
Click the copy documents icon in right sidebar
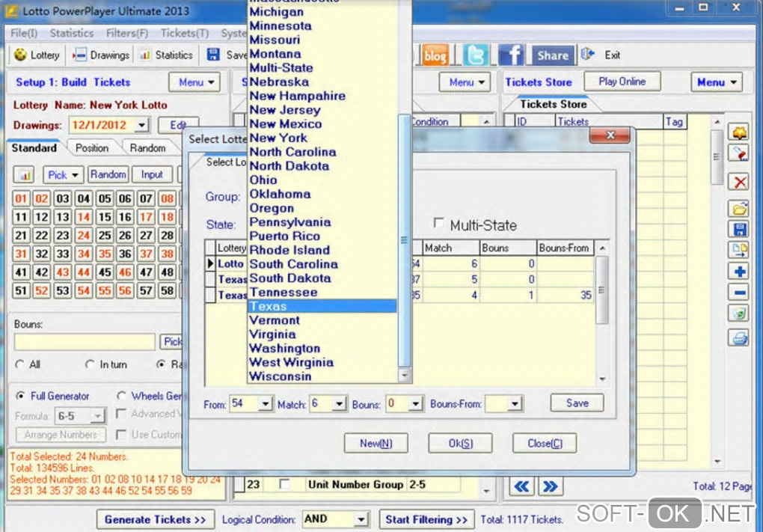point(739,250)
